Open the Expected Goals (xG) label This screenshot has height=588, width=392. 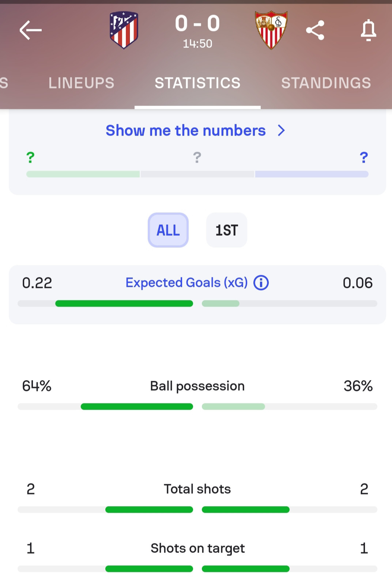point(186,283)
